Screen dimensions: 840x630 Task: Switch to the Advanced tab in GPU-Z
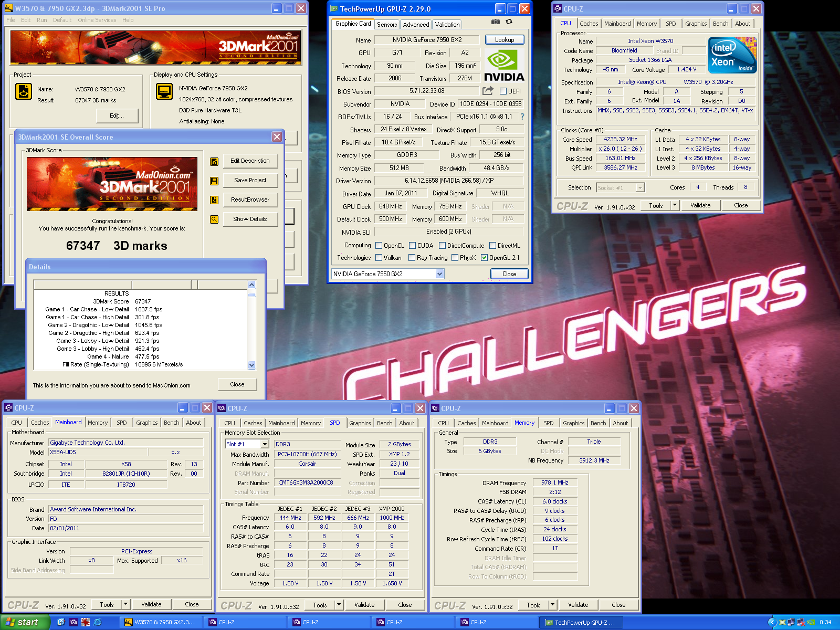416,25
